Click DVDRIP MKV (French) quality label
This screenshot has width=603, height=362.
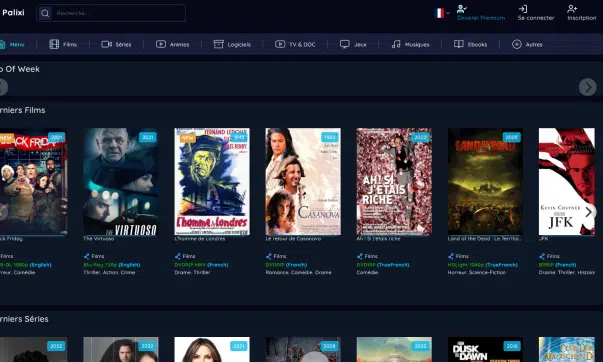click(x=202, y=265)
